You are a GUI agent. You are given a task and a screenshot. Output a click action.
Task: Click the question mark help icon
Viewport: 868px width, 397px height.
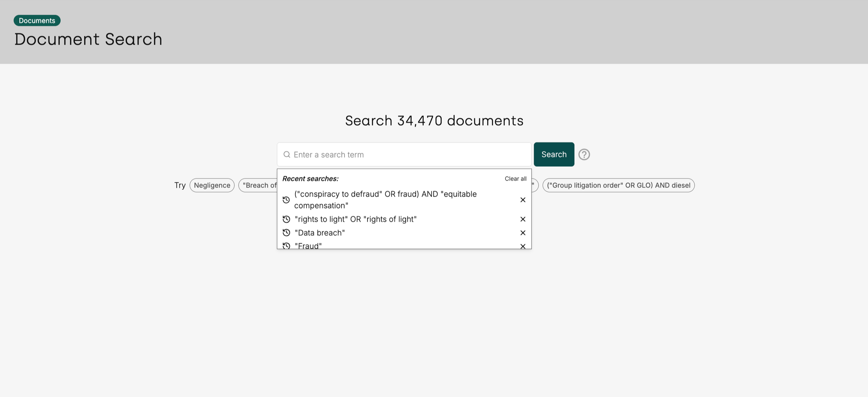point(584,154)
